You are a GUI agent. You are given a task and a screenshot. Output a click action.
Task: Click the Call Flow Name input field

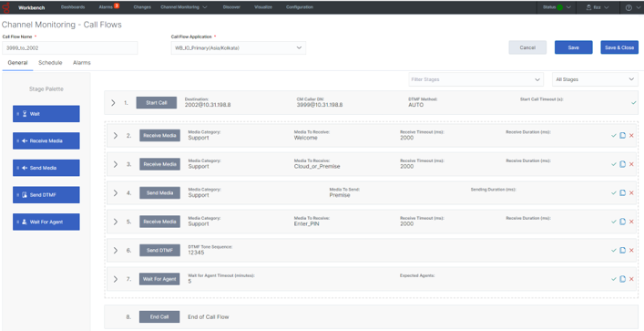click(70, 47)
